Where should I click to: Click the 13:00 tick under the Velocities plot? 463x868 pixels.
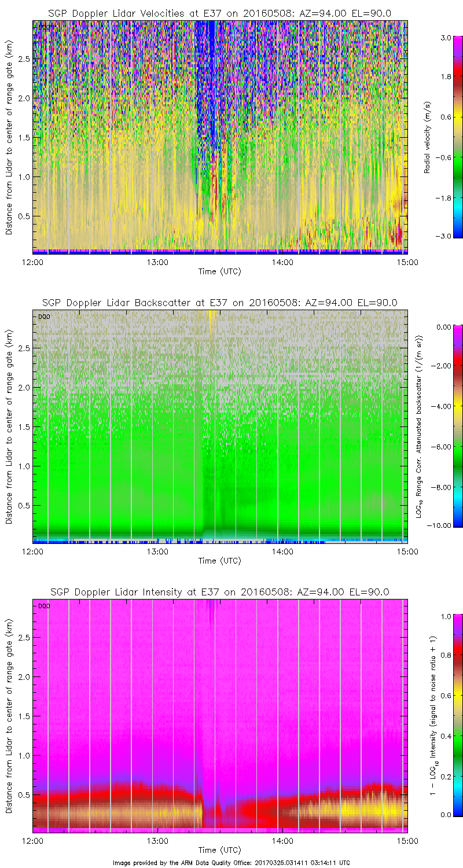[157, 262]
